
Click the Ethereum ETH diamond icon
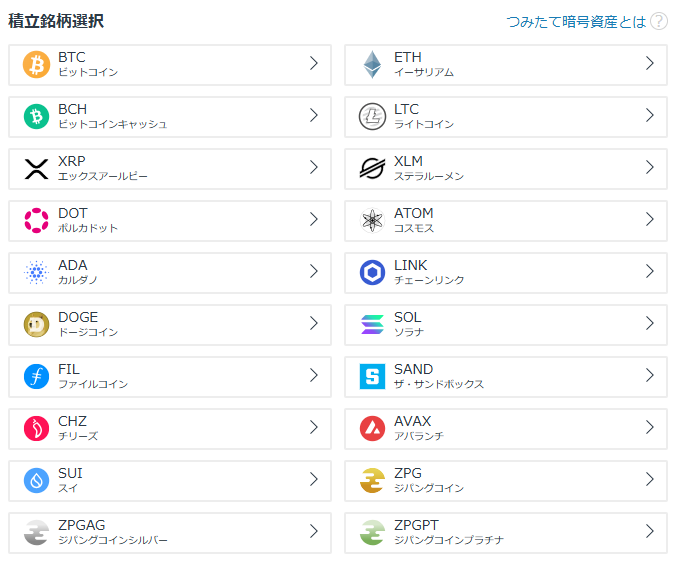click(x=372, y=64)
